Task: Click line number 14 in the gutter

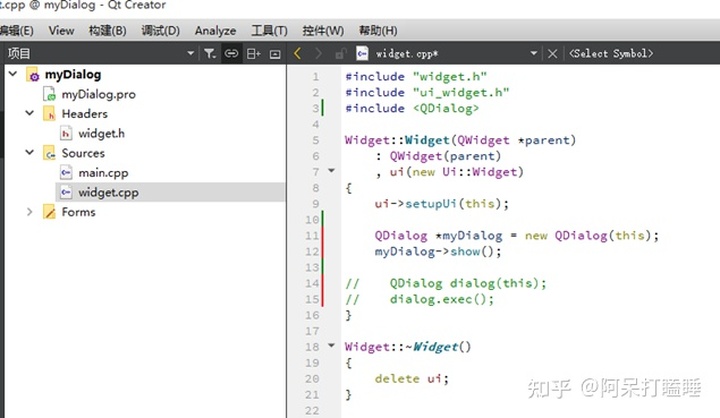Action: point(312,283)
